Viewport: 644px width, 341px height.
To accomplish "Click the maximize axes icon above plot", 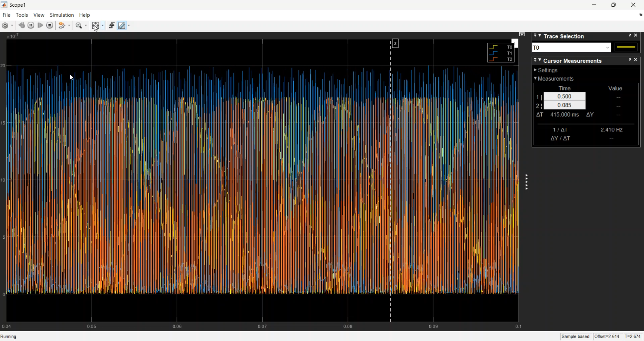I will pyautogui.click(x=522, y=35).
